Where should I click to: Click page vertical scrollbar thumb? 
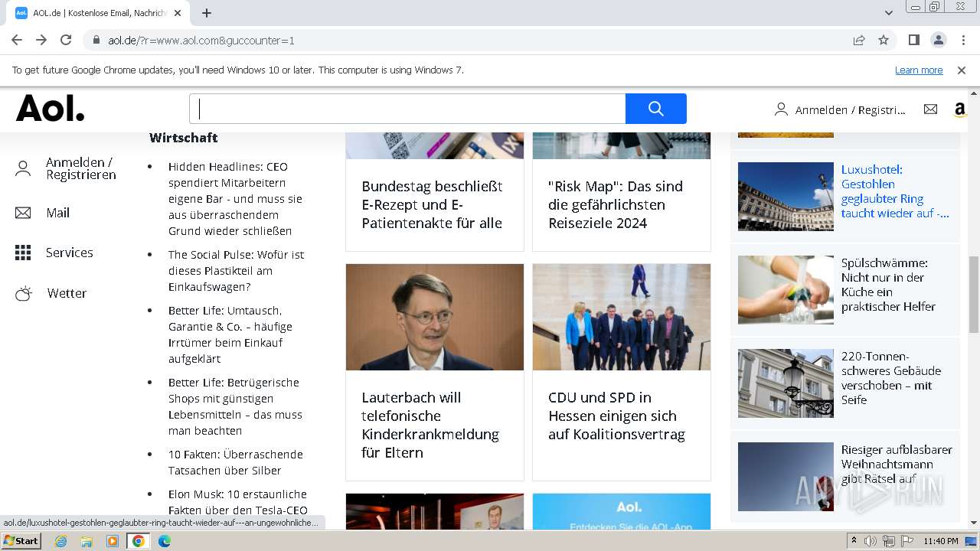pyautogui.click(x=974, y=295)
